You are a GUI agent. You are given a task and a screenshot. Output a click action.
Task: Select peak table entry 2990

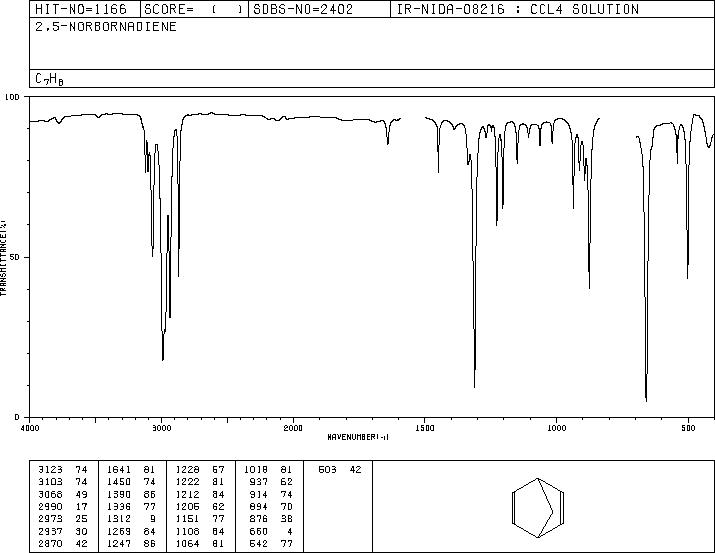tap(50, 506)
